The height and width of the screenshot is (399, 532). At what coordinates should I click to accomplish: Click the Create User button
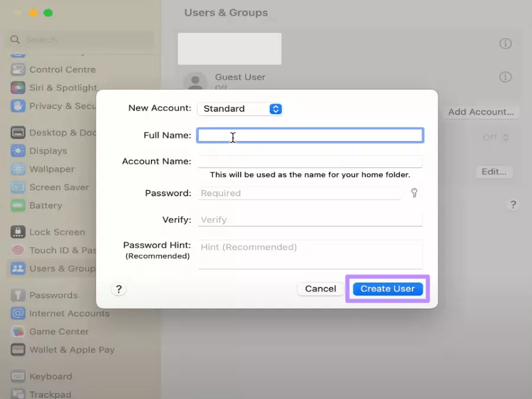[x=387, y=288]
